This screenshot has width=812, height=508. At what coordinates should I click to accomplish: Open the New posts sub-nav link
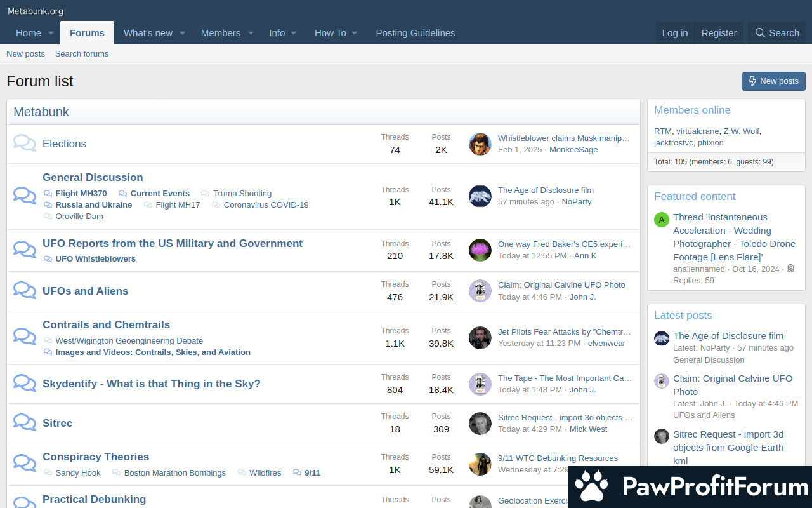(25, 54)
